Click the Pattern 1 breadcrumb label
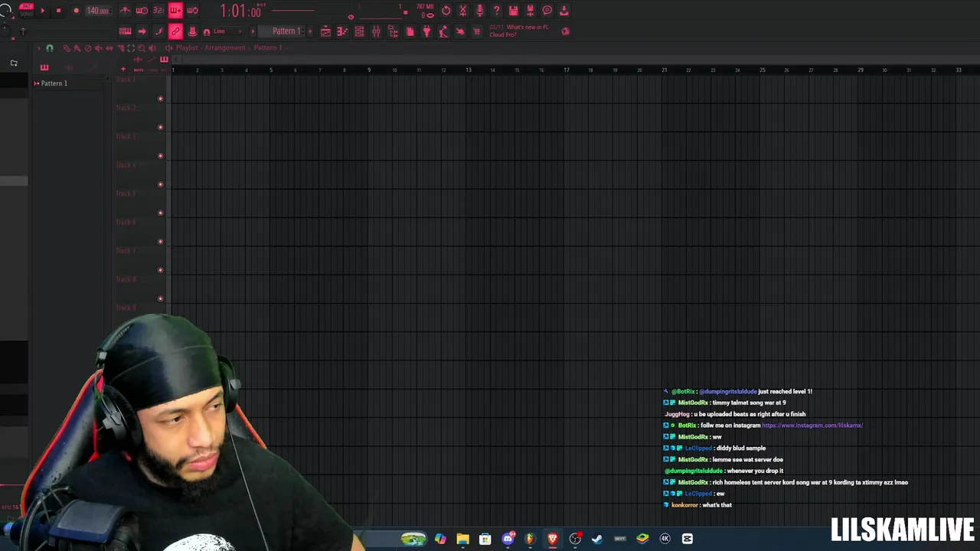This screenshot has height=551, width=980. coord(268,48)
